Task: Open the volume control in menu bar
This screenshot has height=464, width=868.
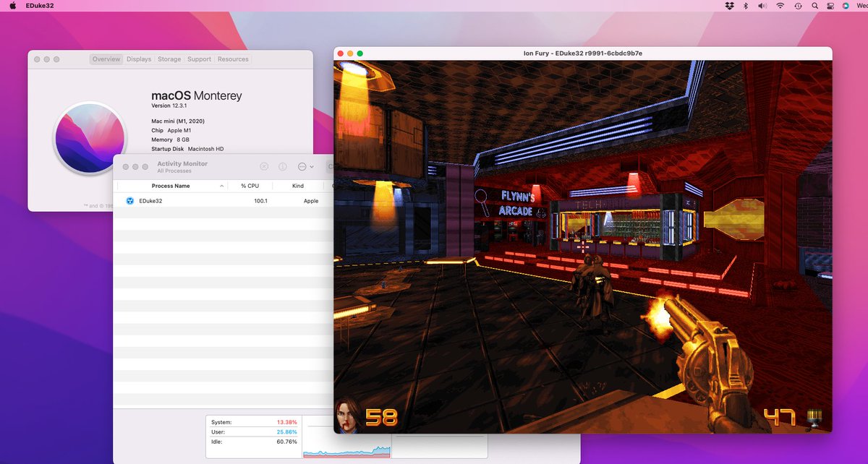Action: [x=762, y=6]
